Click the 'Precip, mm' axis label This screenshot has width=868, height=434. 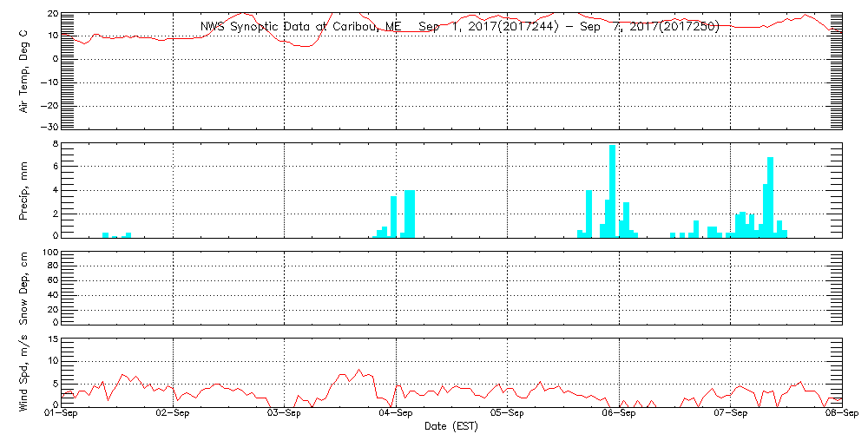pos(24,187)
